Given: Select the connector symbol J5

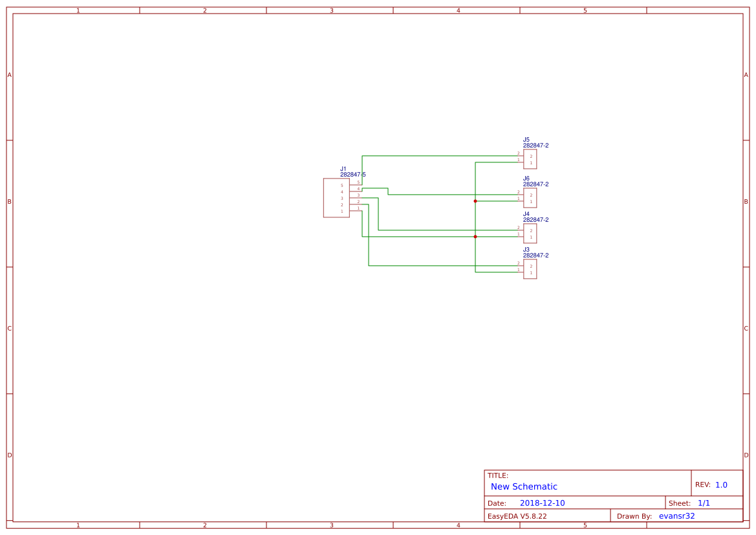Looking at the screenshot, I should point(530,158).
